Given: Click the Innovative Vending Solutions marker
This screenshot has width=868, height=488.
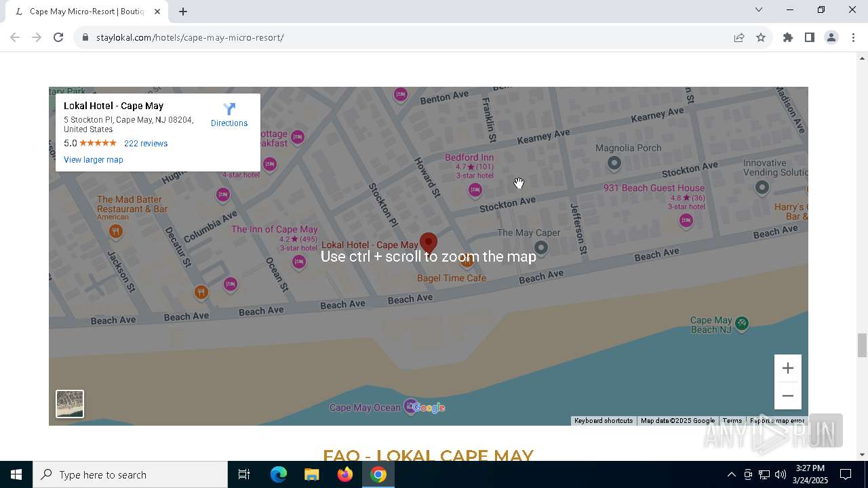Looking at the screenshot, I should [x=762, y=187].
